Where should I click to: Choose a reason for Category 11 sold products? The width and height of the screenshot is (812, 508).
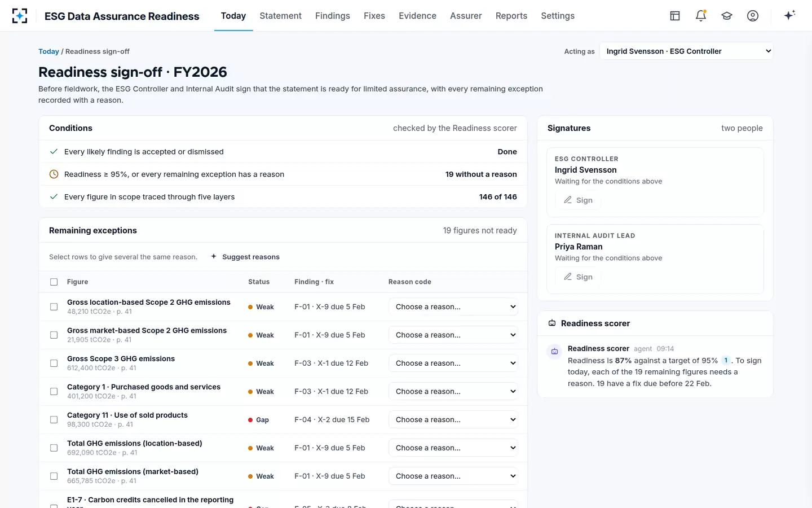point(453,420)
